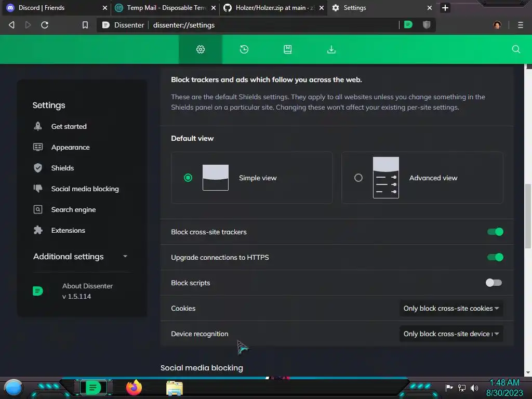532x399 pixels.
Task: Open the Cookies dropdown
Action: [x=451, y=309]
